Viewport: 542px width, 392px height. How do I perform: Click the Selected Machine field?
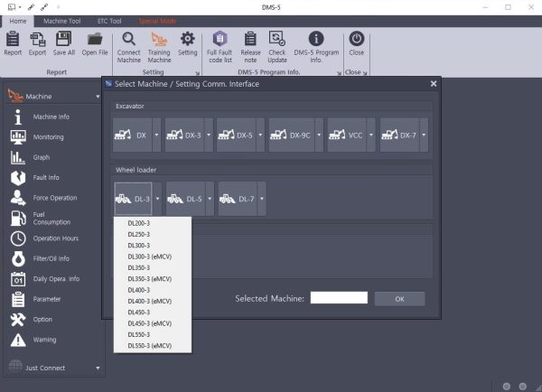[339, 298]
